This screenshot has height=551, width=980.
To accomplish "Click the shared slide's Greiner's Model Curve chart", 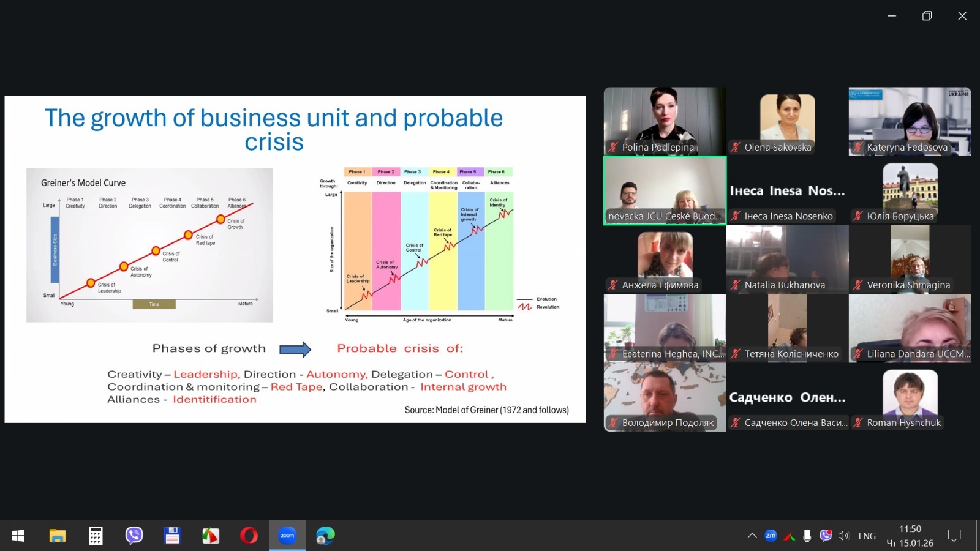I will click(149, 245).
